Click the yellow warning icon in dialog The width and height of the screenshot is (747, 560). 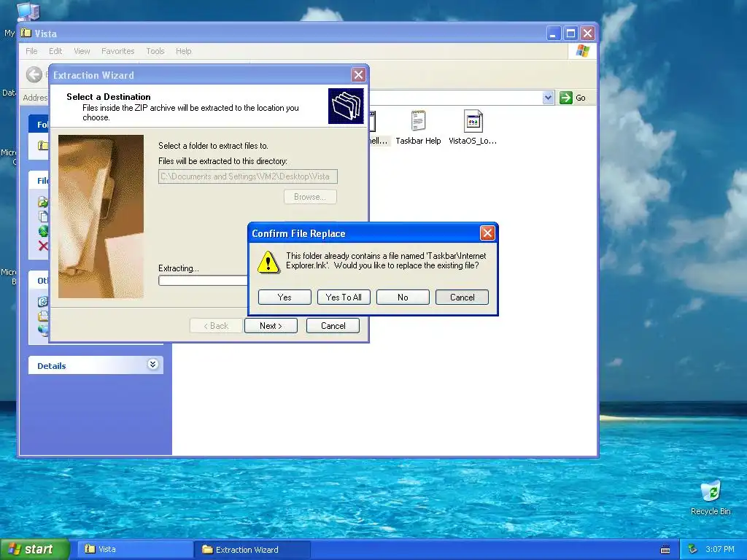[x=268, y=262]
